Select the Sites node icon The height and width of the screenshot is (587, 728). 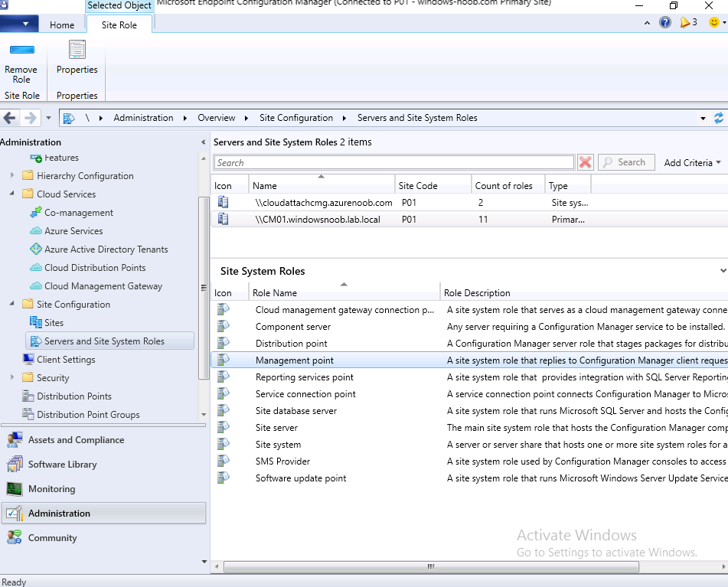tap(36, 322)
